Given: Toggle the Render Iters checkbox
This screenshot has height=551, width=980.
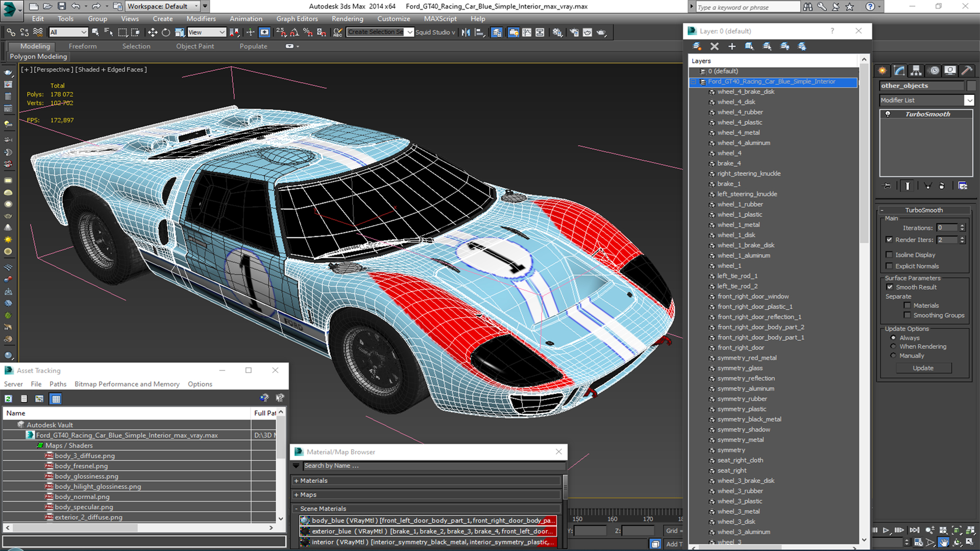Looking at the screenshot, I should coord(889,240).
